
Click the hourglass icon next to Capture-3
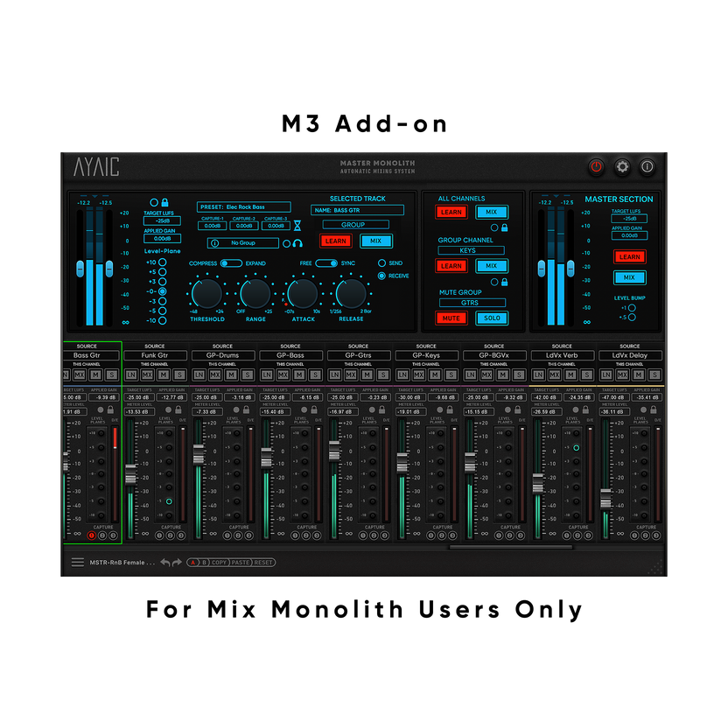[297, 225]
